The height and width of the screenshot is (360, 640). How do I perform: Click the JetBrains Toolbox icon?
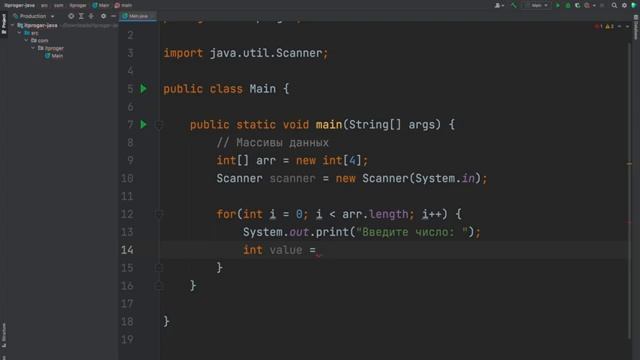pyautogui.click(x=634, y=5)
